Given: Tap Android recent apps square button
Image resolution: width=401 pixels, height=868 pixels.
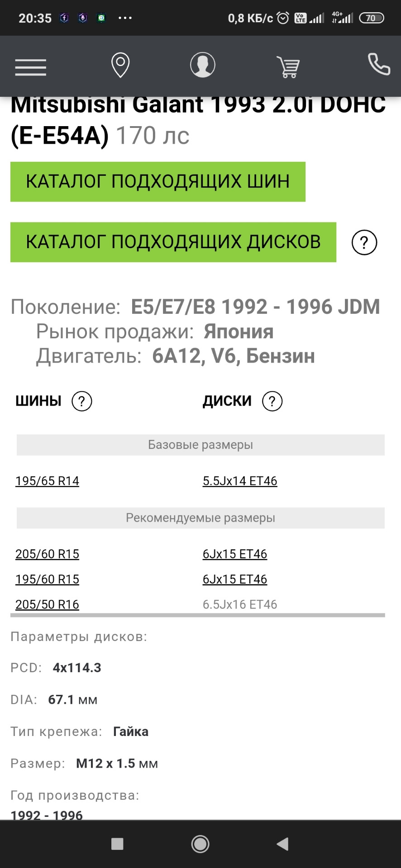Looking at the screenshot, I should [x=117, y=844].
